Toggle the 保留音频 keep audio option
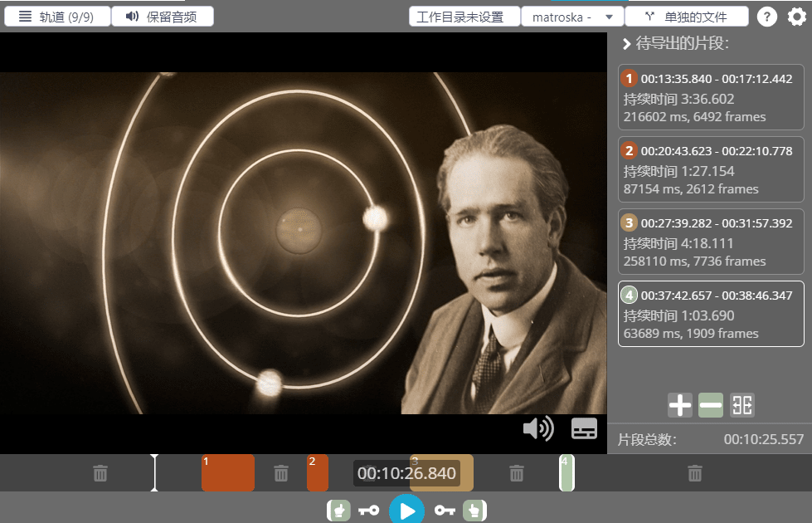This screenshot has height=523, width=812. point(163,17)
